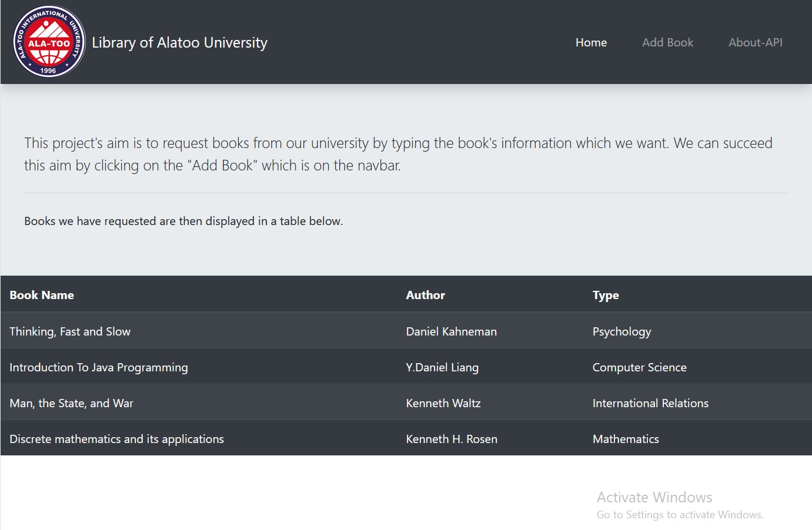The image size is (812, 530).
Task: Open the Home nav link
Action: point(591,42)
